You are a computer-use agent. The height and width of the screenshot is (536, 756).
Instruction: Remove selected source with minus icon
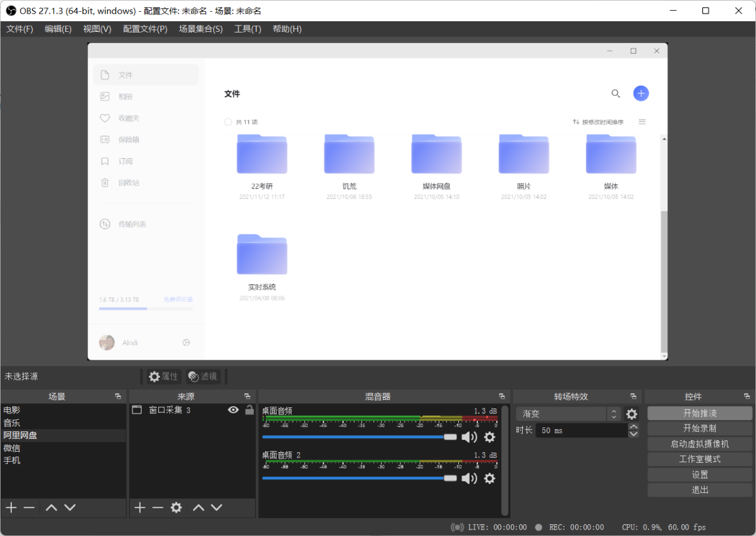coord(158,508)
